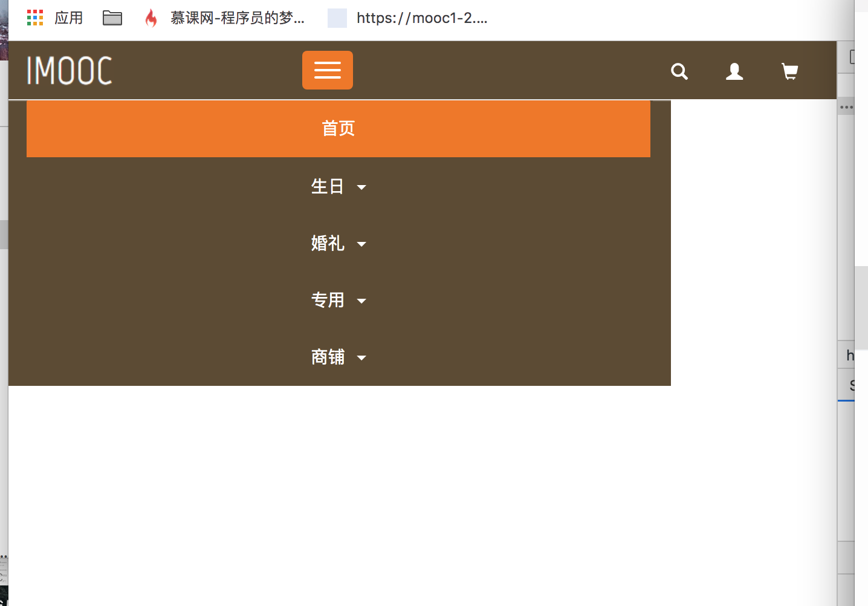Open the shopping cart icon
Viewport: 868px width, 606px height.
tap(789, 71)
